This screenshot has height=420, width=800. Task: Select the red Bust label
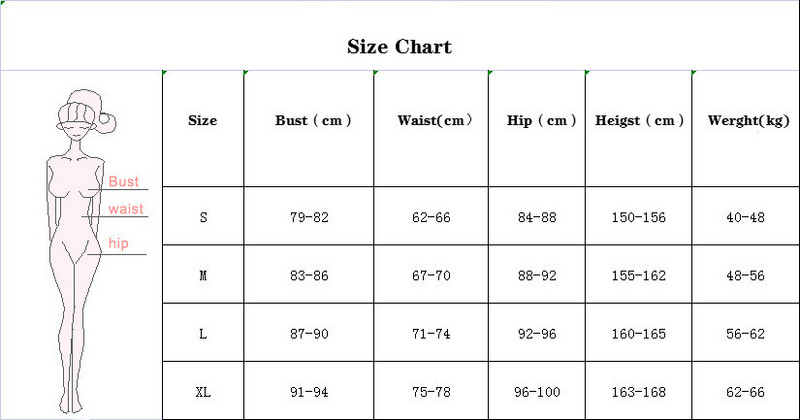pos(124,181)
